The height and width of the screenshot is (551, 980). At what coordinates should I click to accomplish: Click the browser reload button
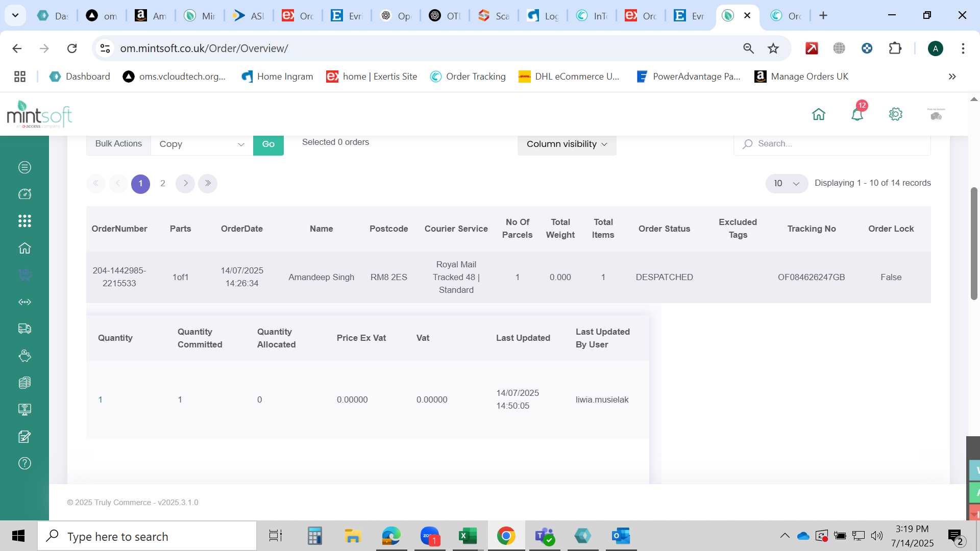point(72,48)
